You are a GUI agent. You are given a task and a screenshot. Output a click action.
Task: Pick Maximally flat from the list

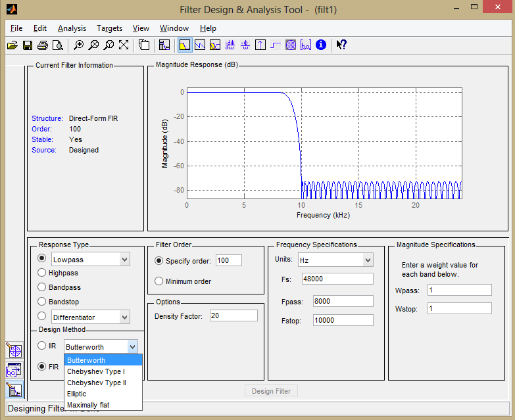click(x=103, y=405)
